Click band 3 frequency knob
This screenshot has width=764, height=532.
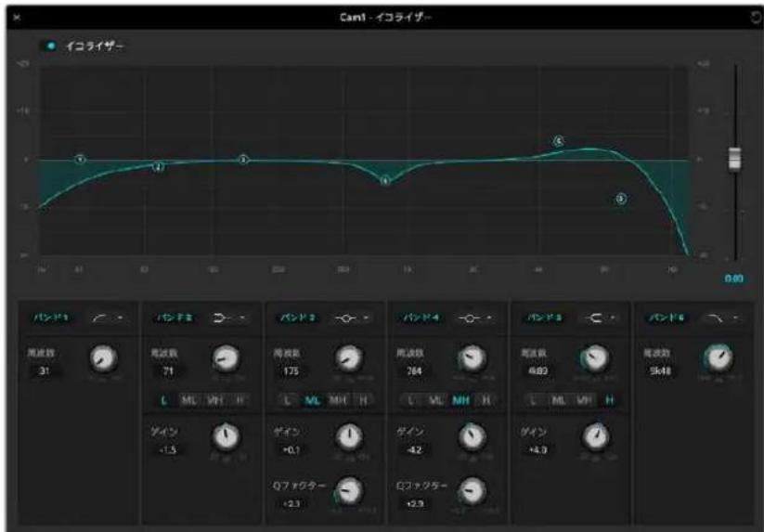pyautogui.click(x=349, y=358)
